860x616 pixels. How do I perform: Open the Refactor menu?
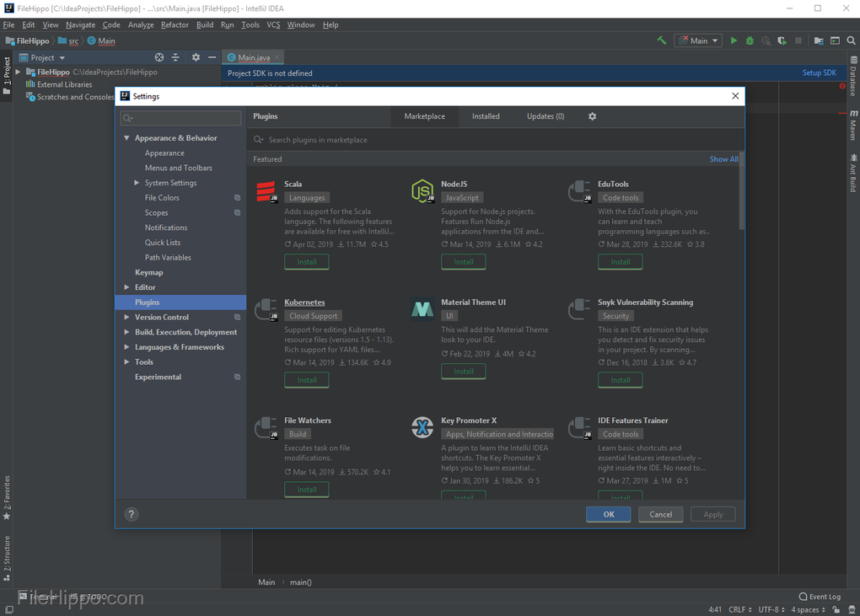(174, 24)
